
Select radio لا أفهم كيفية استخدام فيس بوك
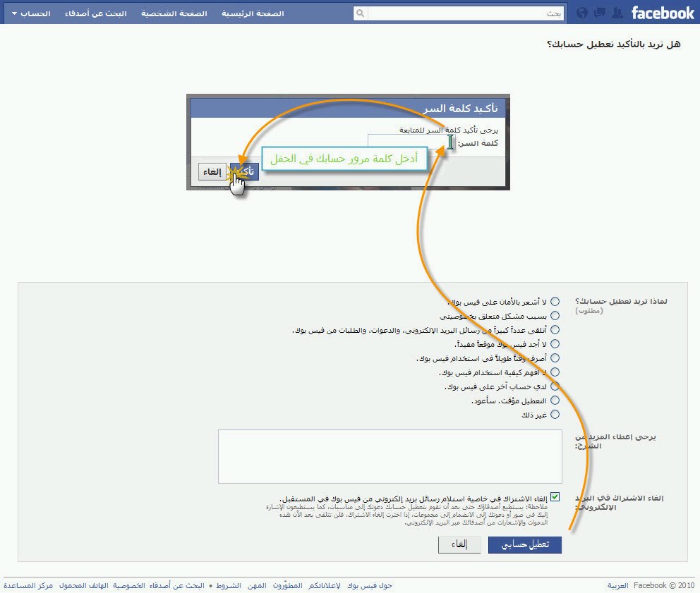tap(555, 372)
